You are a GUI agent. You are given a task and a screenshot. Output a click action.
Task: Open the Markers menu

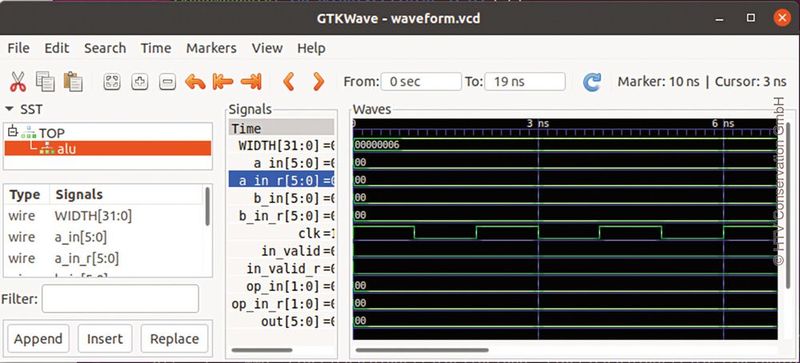pyautogui.click(x=211, y=49)
